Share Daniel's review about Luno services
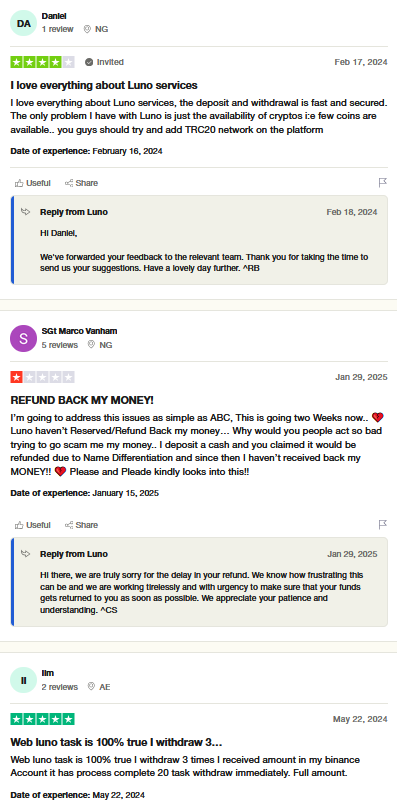This screenshot has height=803, width=397. (x=81, y=183)
